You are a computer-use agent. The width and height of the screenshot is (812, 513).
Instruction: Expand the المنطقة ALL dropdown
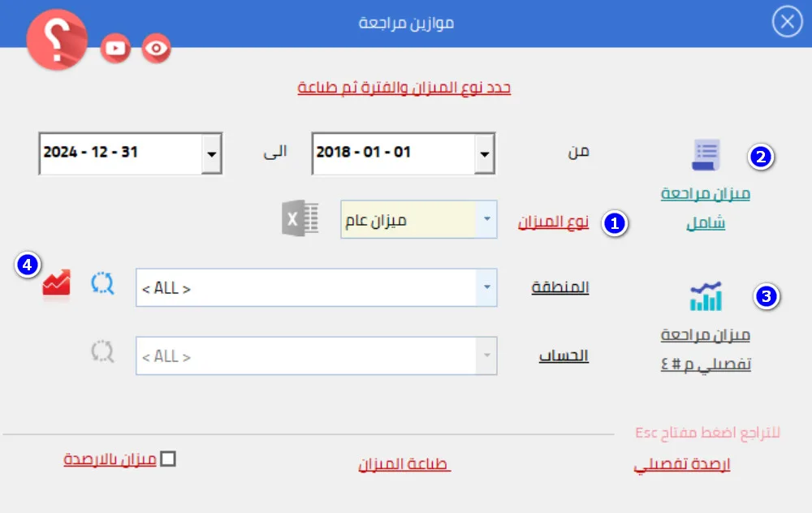coord(486,288)
